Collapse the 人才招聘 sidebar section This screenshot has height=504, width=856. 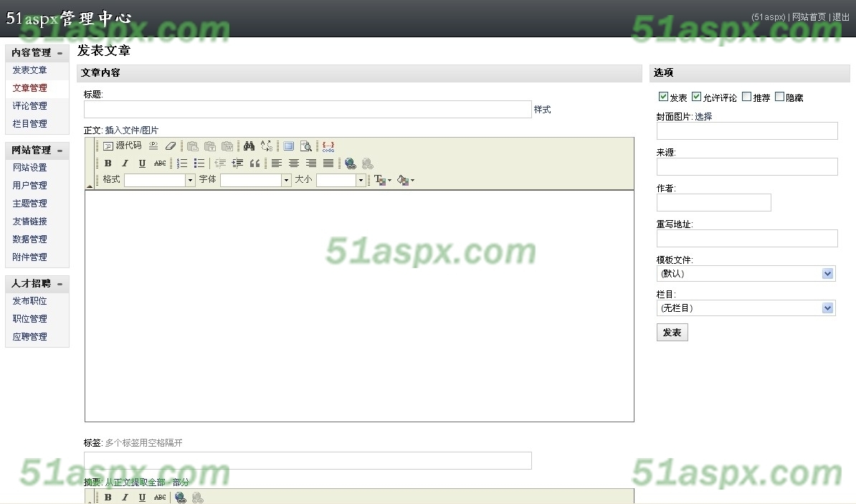click(x=60, y=284)
